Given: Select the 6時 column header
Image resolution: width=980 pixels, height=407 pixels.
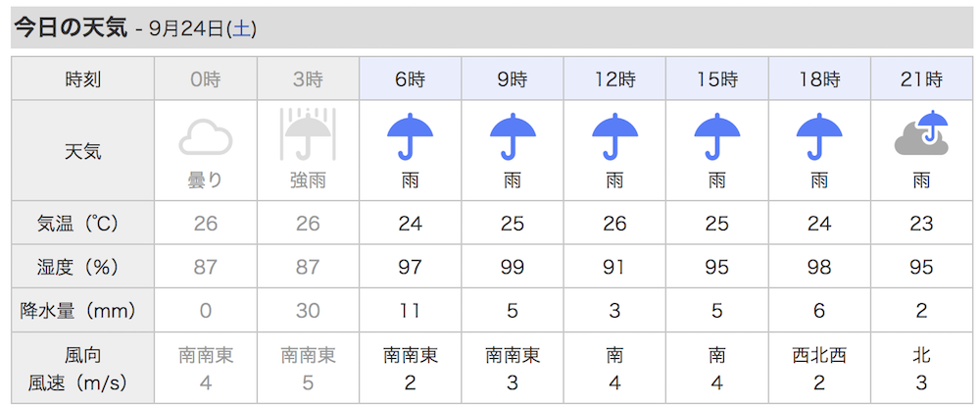Looking at the screenshot, I should click(x=410, y=78).
